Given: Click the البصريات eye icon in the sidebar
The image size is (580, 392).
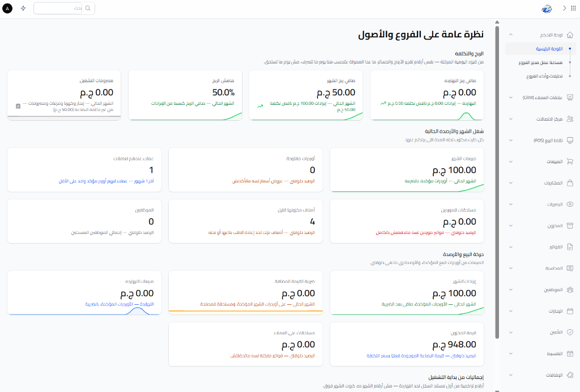Looking at the screenshot, I should 570,204.
